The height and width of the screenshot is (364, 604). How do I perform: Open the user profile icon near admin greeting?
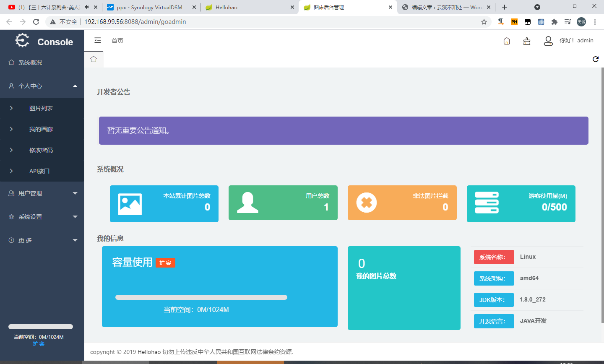[548, 40]
